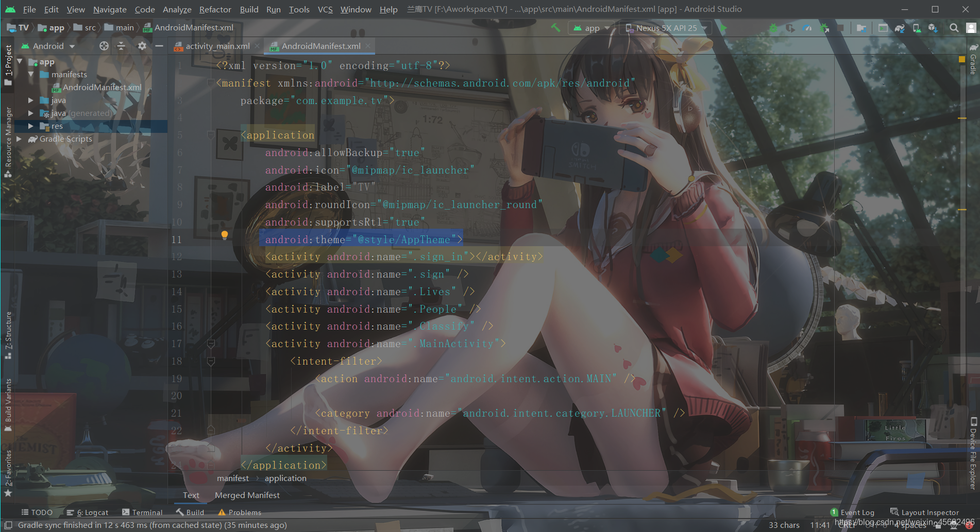Click the 11:41 cursor position indicator
The image size is (980, 532).
click(x=820, y=525)
